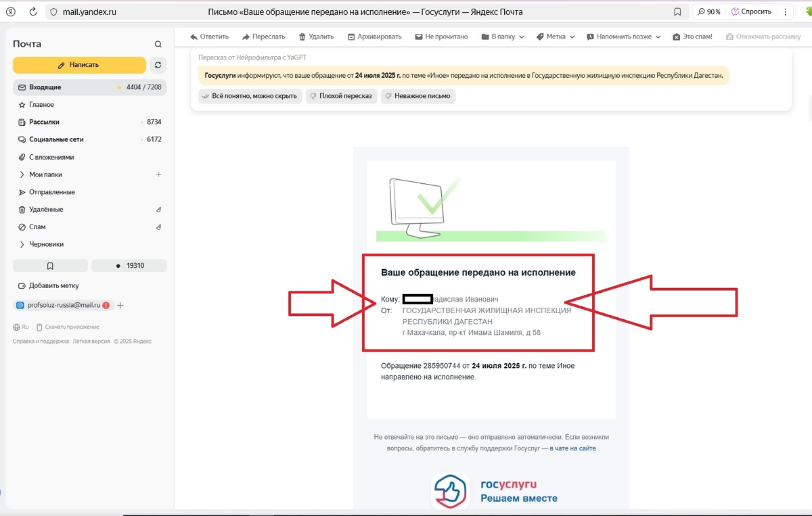The height and width of the screenshot is (516, 812).
Task: Bookmark the page with the bookmark icon
Action: point(677,11)
